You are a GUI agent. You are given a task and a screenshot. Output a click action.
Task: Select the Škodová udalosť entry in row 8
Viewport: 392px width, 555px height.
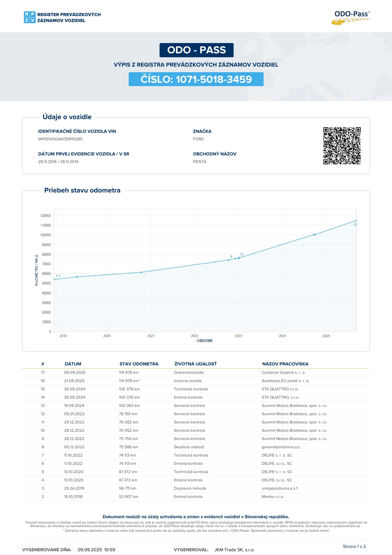point(189,447)
